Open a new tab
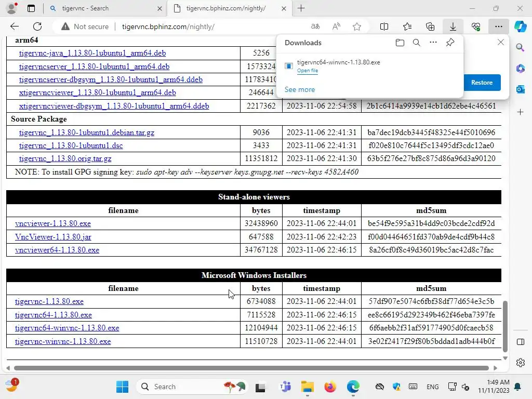The width and height of the screenshot is (532, 399). 301,8
